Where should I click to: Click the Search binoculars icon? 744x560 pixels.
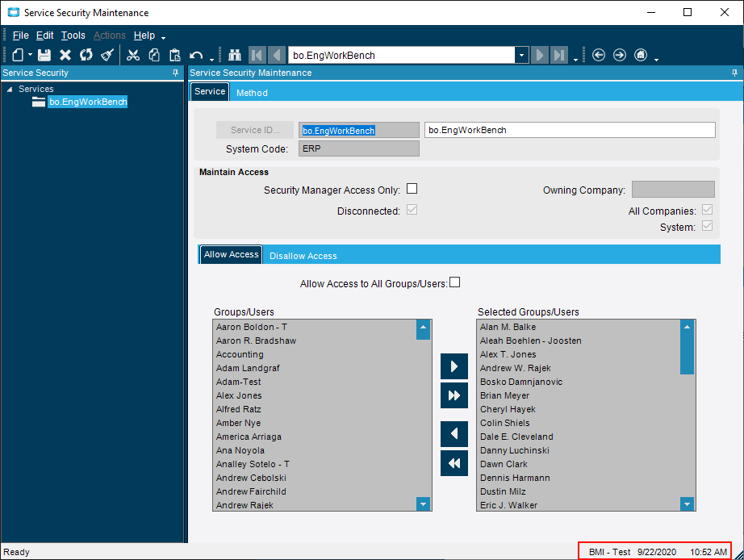(235, 55)
